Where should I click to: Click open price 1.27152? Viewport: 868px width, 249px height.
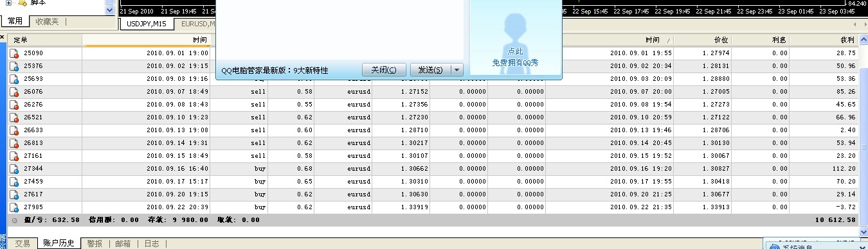click(415, 92)
